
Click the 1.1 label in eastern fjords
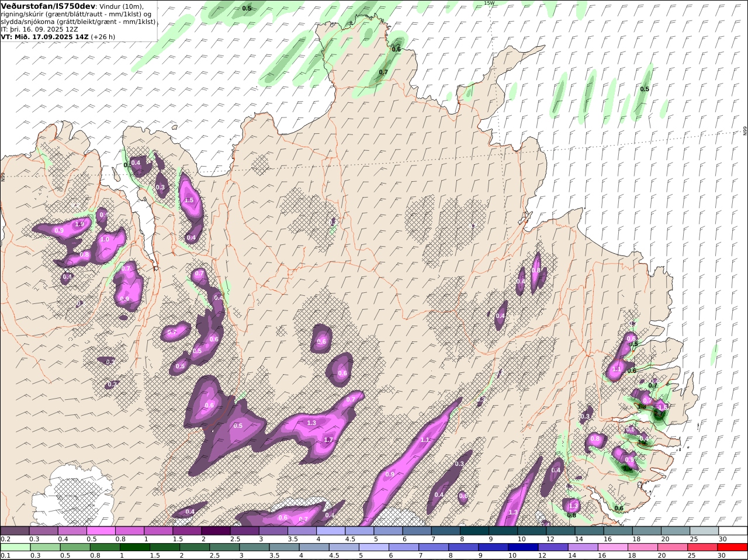[x=616, y=369]
